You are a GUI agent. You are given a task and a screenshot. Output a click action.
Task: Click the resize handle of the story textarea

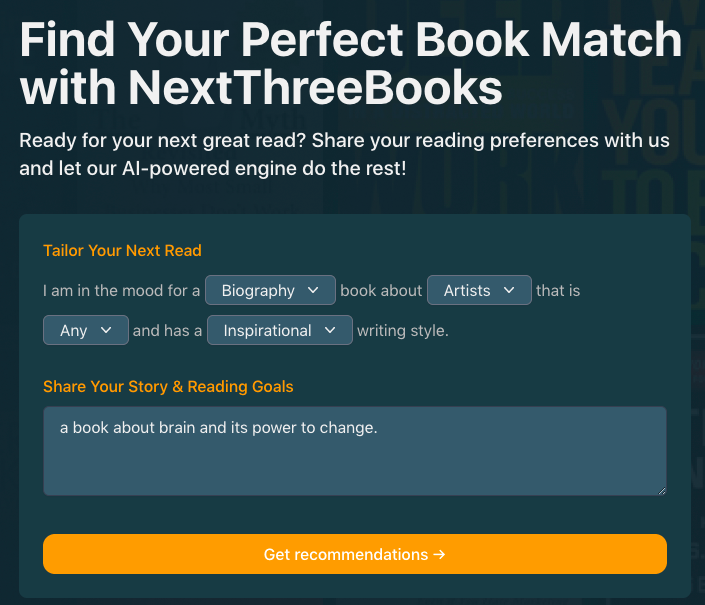tap(660, 489)
